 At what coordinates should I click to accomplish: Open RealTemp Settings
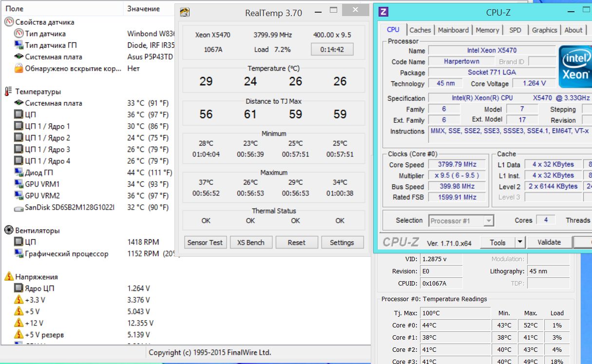click(342, 243)
